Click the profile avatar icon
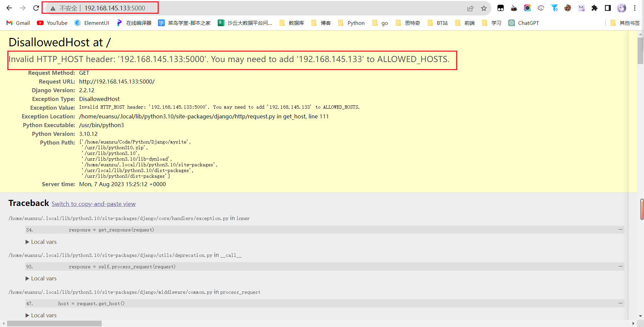 (x=622, y=8)
